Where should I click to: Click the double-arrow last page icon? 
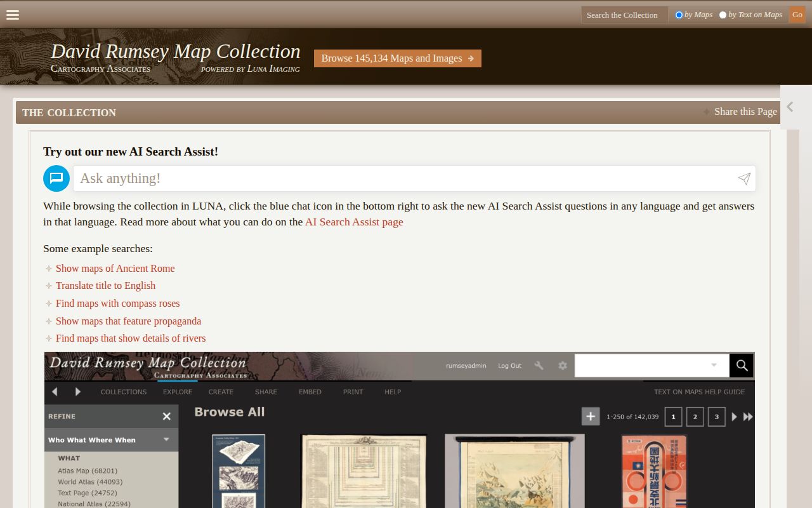[749, 417]
